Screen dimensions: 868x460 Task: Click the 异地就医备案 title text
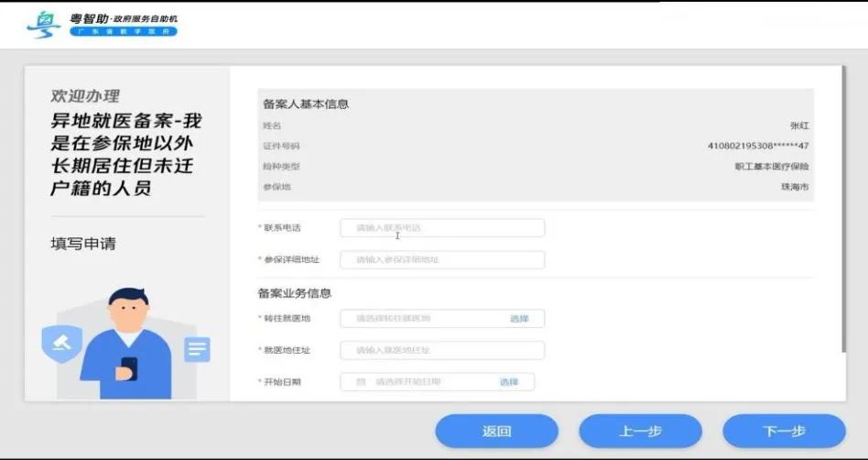126,154
